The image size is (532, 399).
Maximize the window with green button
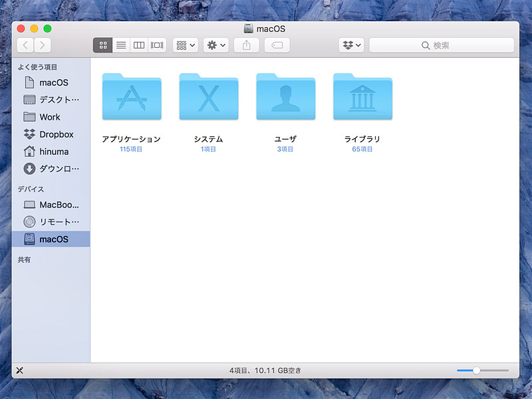47,29
